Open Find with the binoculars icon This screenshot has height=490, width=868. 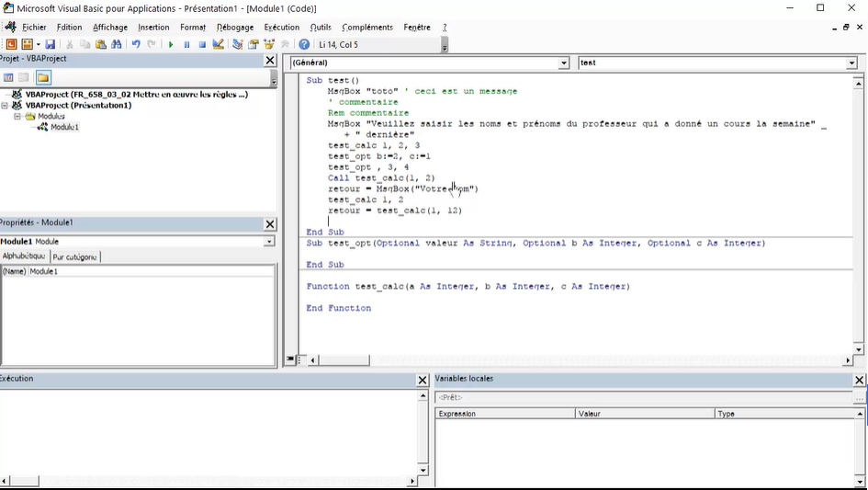(x=117, y=44)
